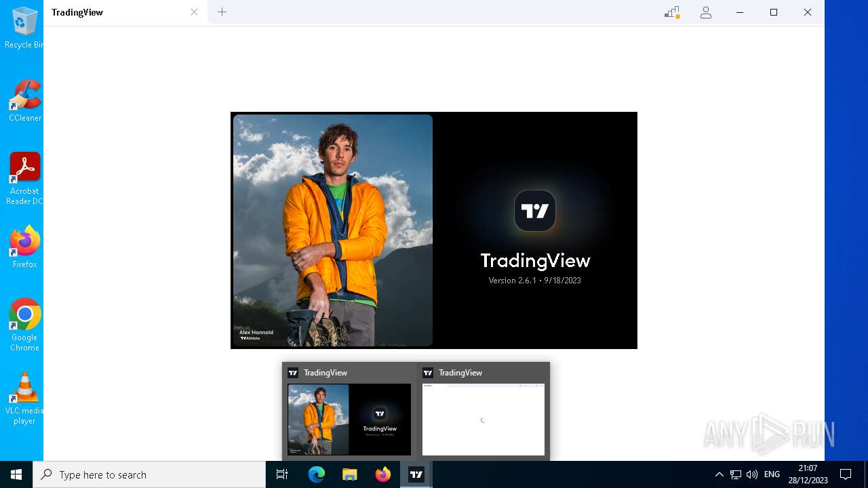Open VLC media player desktop shortcut

(x=24, y=398)
